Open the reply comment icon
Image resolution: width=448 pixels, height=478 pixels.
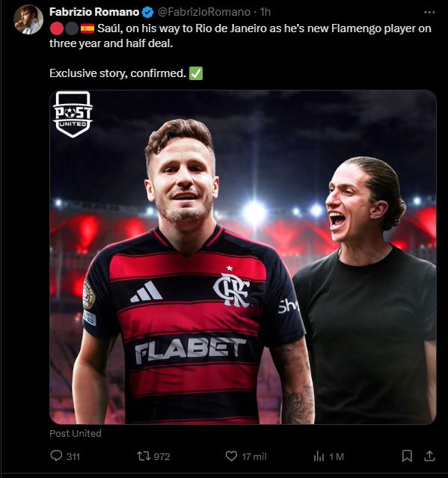point(56,456)
